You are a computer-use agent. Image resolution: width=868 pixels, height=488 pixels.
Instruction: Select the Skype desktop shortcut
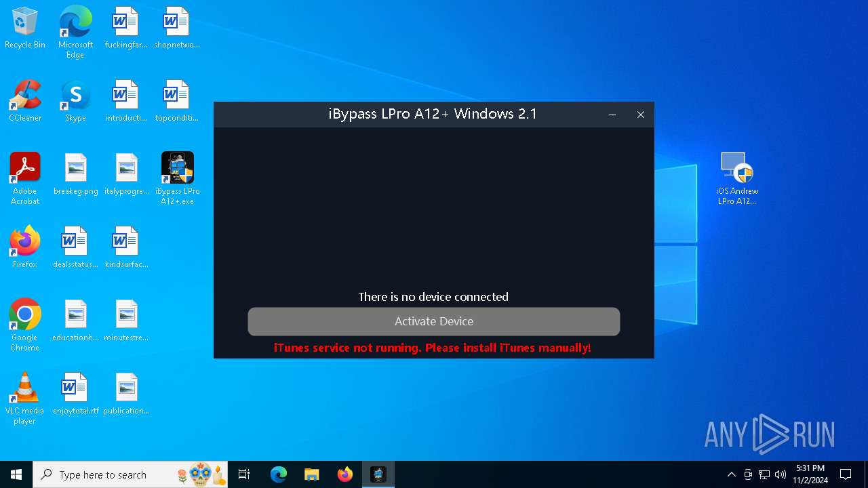pyautogui.click(x=75, y=101)
